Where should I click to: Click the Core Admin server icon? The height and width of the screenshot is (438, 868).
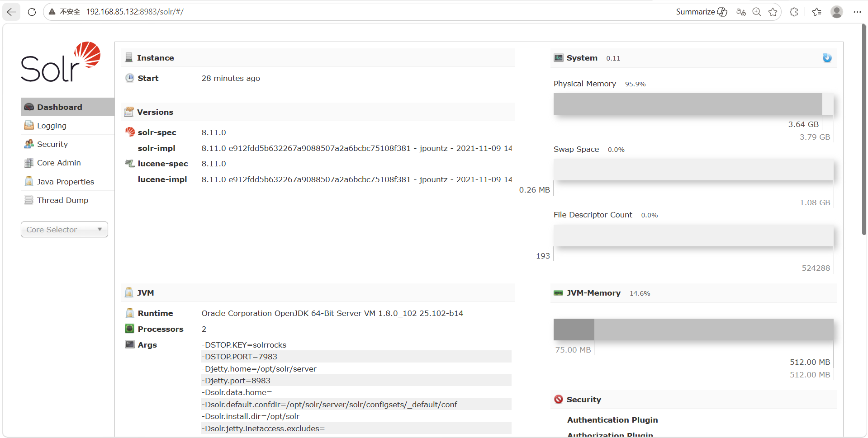29,163
